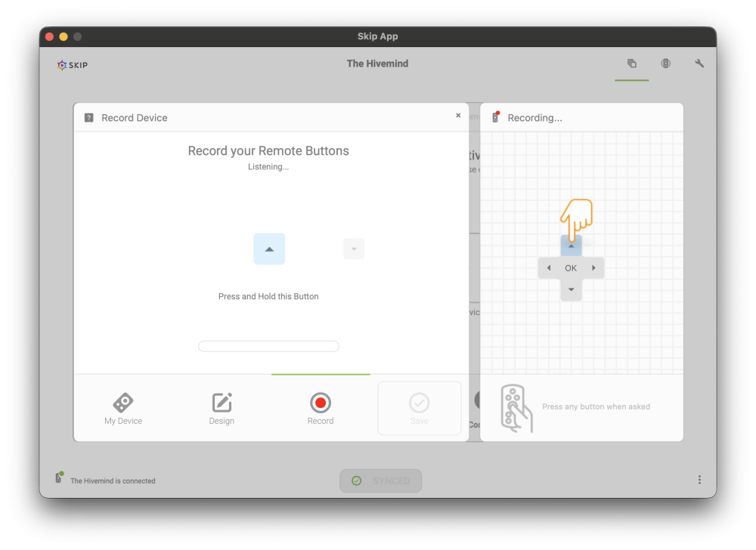Open the vertical three-dot menu
756x550 pixels.
pyautogui.click(x=699, y=480)
